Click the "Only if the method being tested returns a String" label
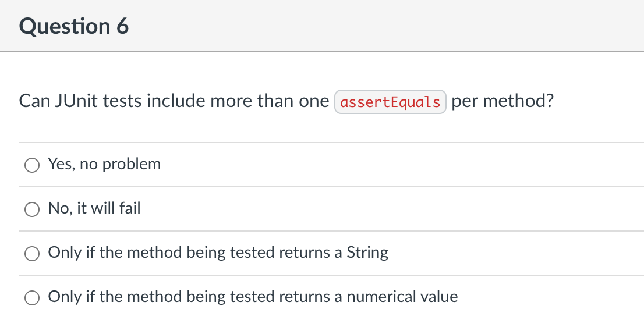Image resolution: width=644 pixels, height=327 pixels. (218, 253)
